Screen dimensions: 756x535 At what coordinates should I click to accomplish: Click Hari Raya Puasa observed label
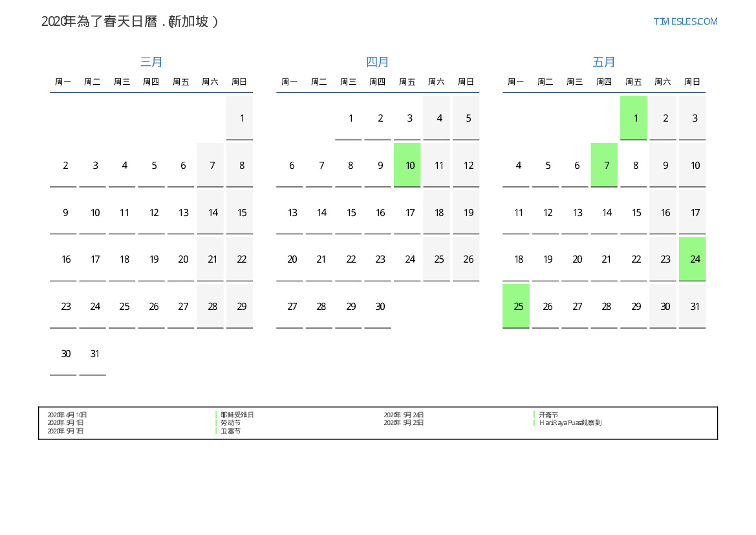570,422
